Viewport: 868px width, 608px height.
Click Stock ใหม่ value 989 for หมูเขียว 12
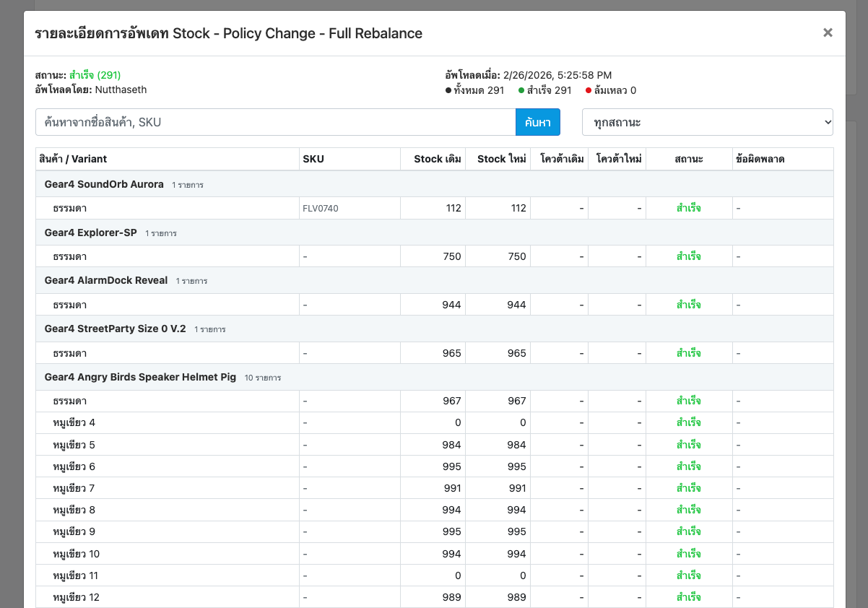(x=516, y=597)
